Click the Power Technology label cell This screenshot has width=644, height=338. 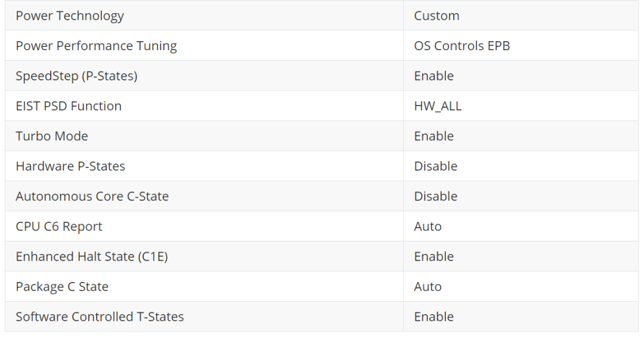70,16
